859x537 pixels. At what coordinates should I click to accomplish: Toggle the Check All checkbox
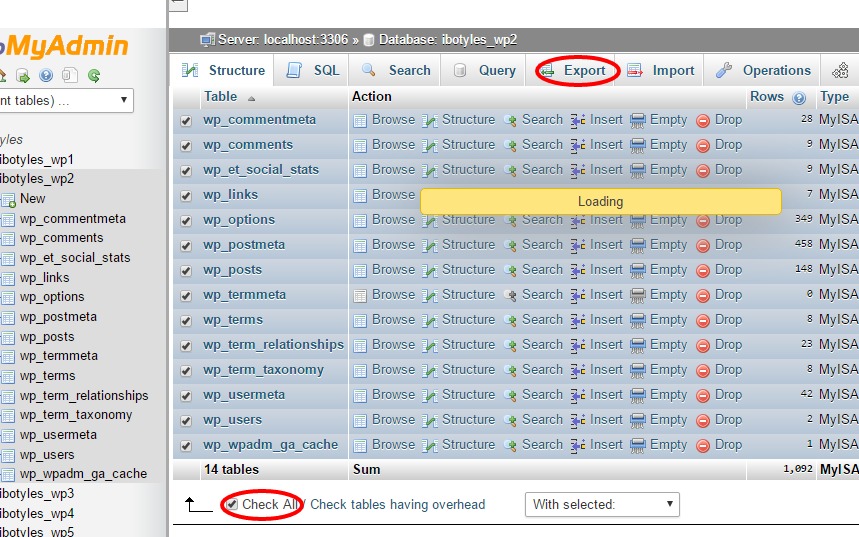pyautogui.click(x=232, y=504)
